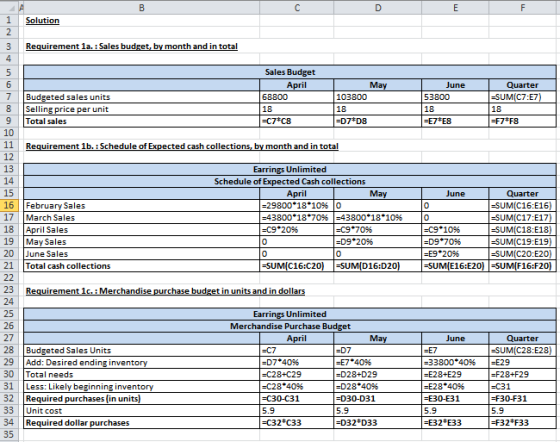Image resolution: width=560 pixels, height=442 pixels.
Task: Select column C header
Action: pos(297,7)
